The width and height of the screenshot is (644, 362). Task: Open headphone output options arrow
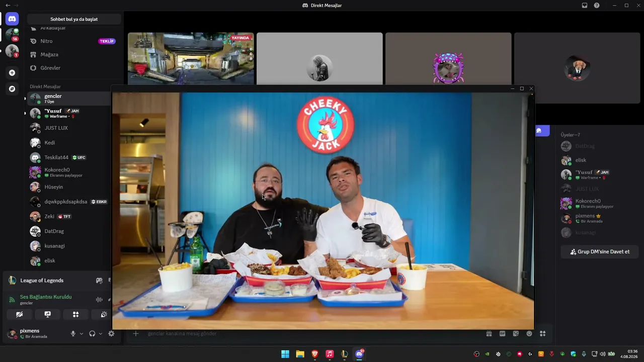pos(101,333)
